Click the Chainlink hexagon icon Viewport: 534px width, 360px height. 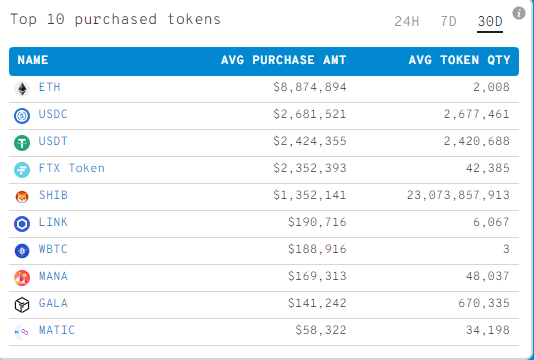[x=22, y=224]
